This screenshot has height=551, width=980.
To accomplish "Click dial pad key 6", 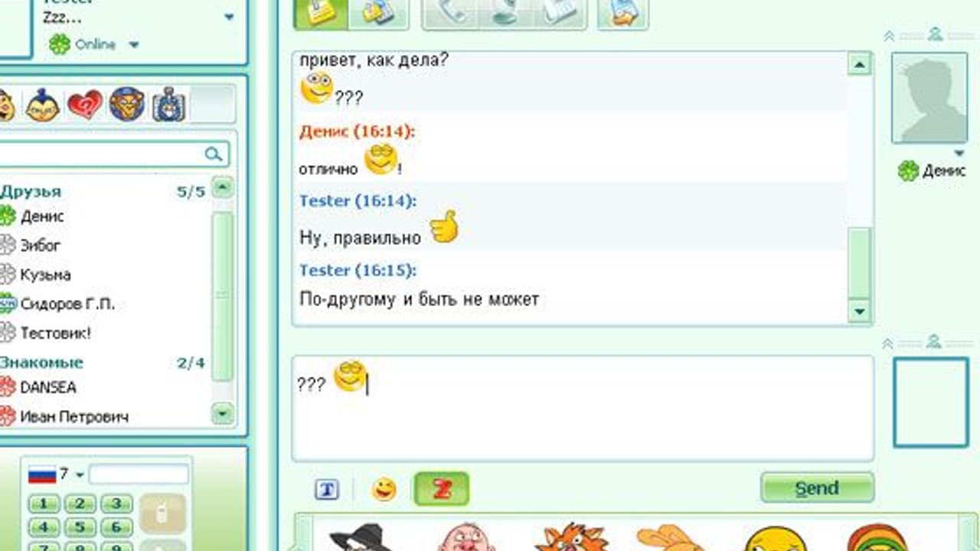I will point(116,527).
